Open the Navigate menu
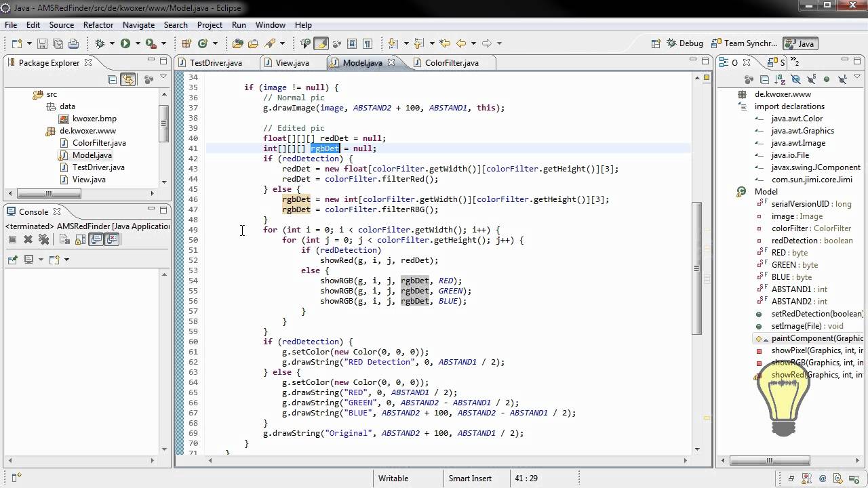Screen dimensions: 868x488 pyautogui.click(x=138, y=25)
